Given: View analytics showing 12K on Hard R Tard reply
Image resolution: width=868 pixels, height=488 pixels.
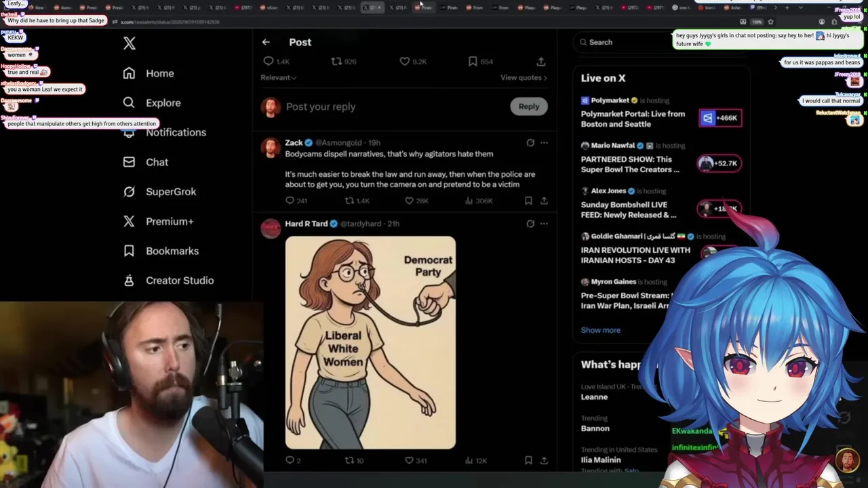Looking at the screenshot, I should (469, 460).
